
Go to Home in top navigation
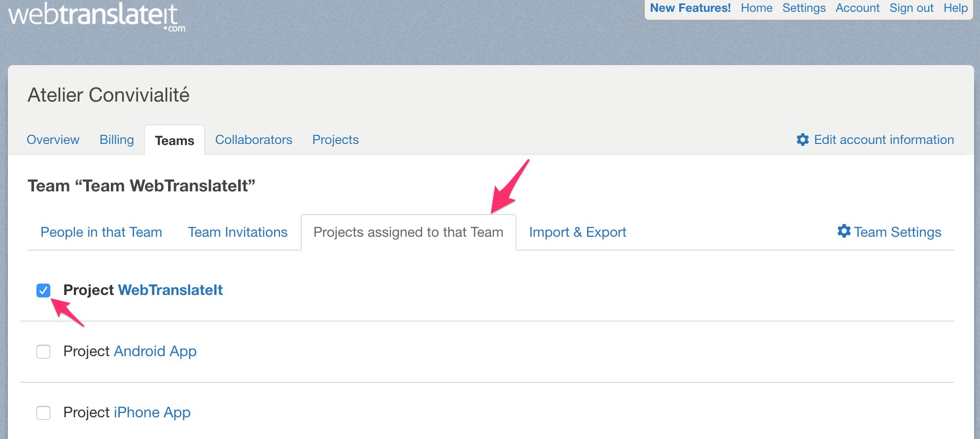click(x=756, y=8)
